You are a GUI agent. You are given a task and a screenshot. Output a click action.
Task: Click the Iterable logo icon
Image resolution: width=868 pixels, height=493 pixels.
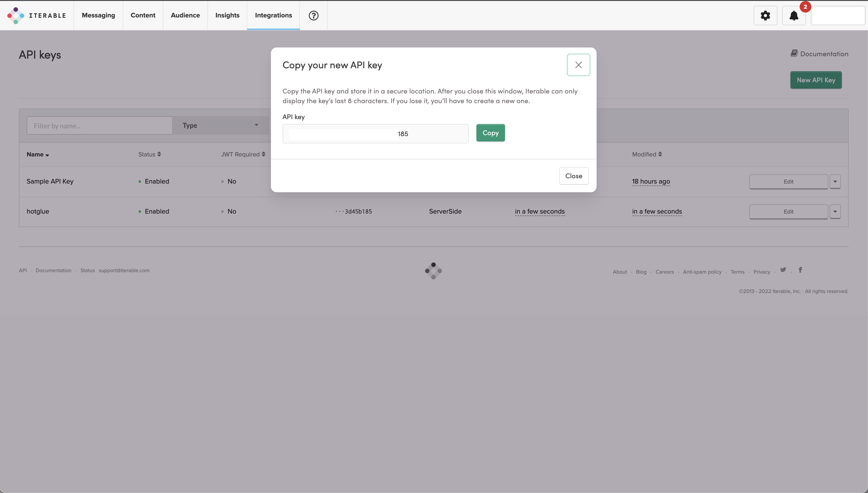16,15
